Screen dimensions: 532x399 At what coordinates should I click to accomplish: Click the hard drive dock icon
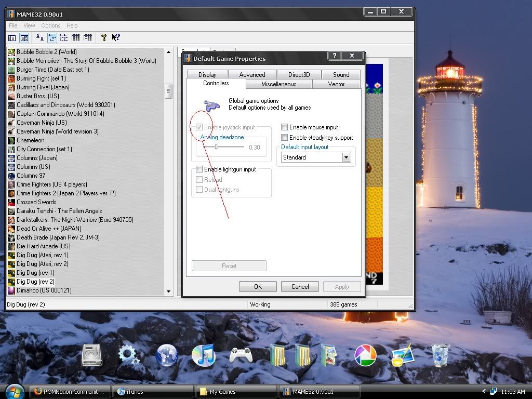(91, 355)
